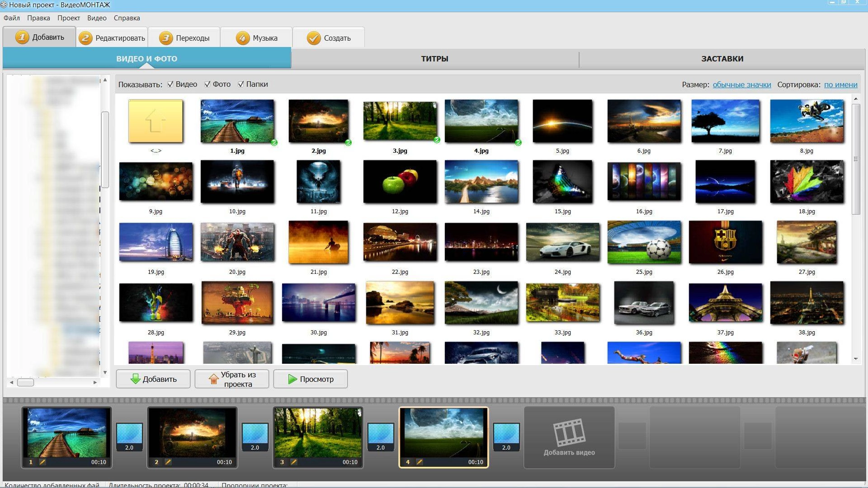
Task: Click the pencil edit icon on clip 3
Action: click(293, 462)
